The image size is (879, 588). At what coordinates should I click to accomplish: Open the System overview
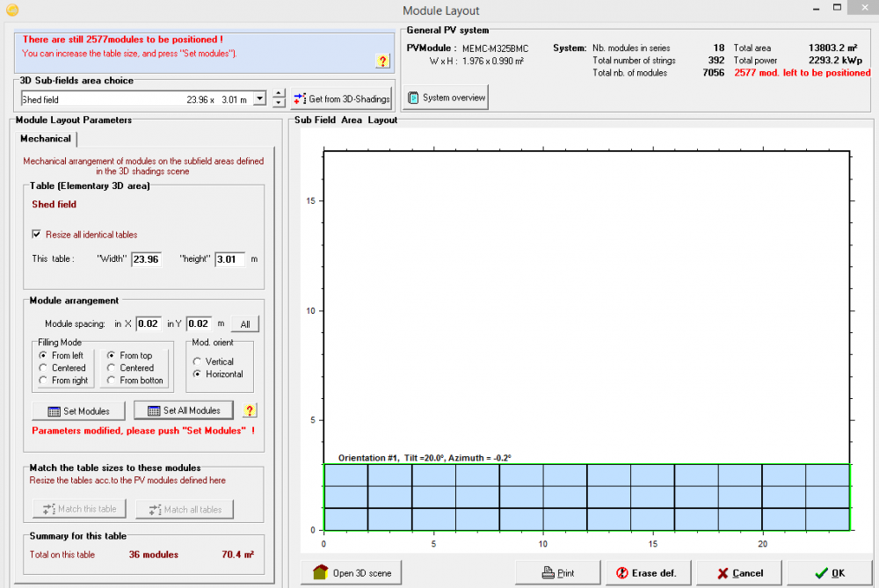446,97
